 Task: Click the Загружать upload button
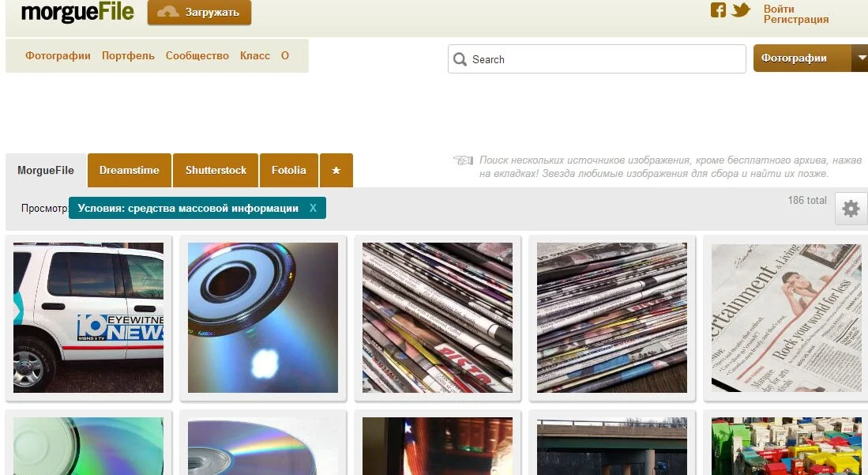coord(199,12)
